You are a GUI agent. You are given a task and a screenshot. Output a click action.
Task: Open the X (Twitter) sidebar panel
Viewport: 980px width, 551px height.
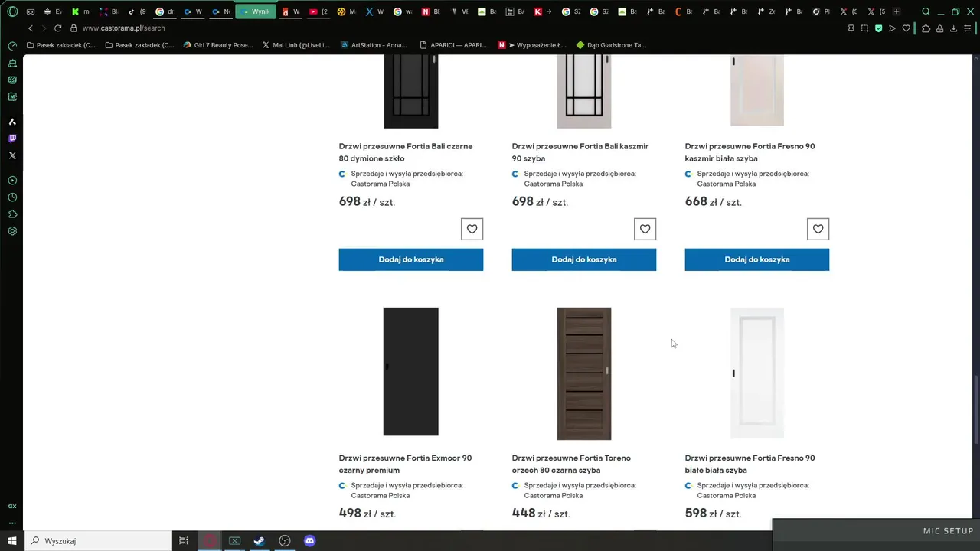(x=12, y=155)
